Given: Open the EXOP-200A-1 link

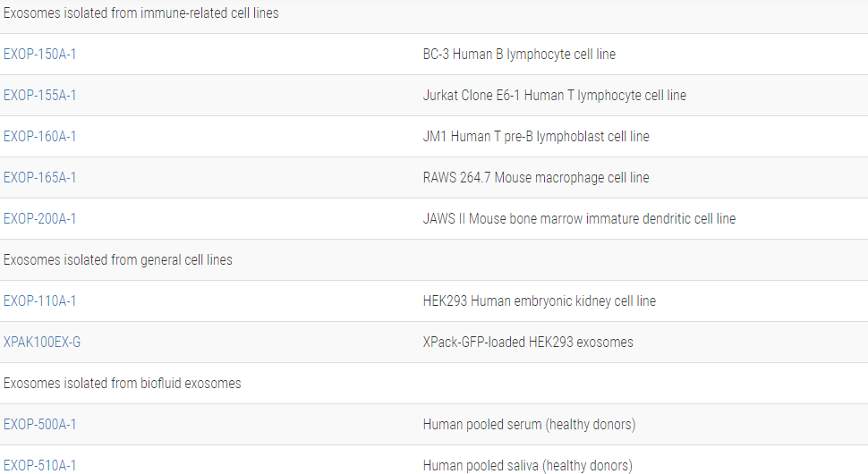Looking at the screenshot, I should [40, 219].
